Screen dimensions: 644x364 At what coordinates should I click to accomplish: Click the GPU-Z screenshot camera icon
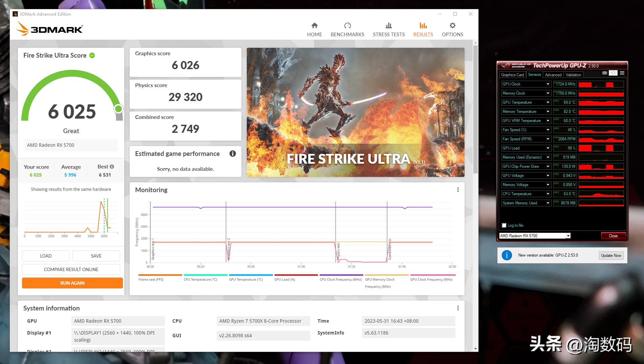[x=604, y=73]
